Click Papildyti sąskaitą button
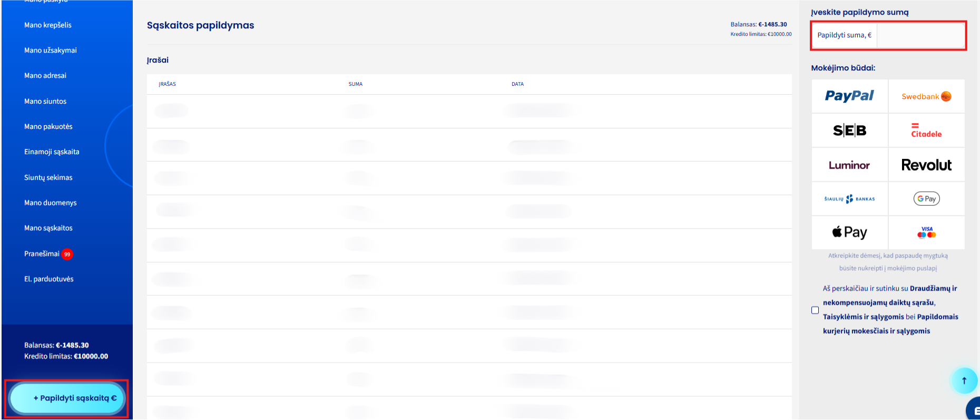 (x=67, y=398)
